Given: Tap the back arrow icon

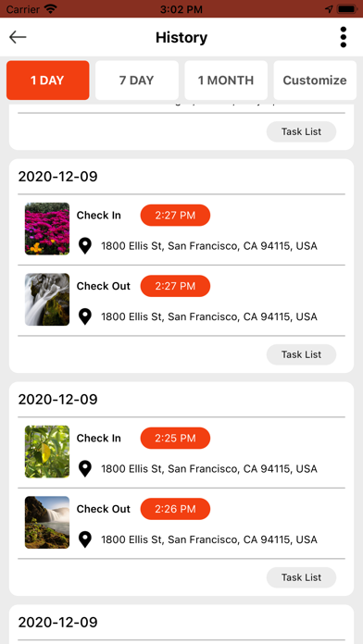Looking at the screenshot, I should (18, 37).
